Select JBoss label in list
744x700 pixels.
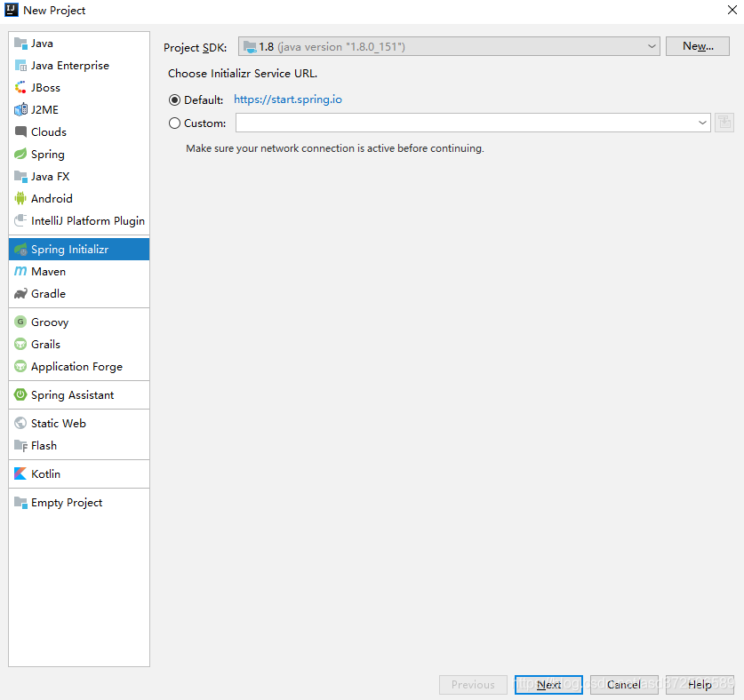pos(45,88)
